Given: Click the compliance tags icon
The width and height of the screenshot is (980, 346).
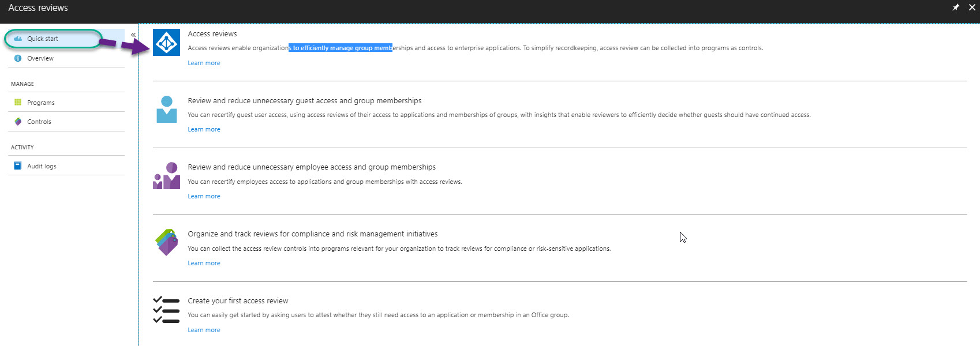Looking at the screenshot, I should 167,242.
